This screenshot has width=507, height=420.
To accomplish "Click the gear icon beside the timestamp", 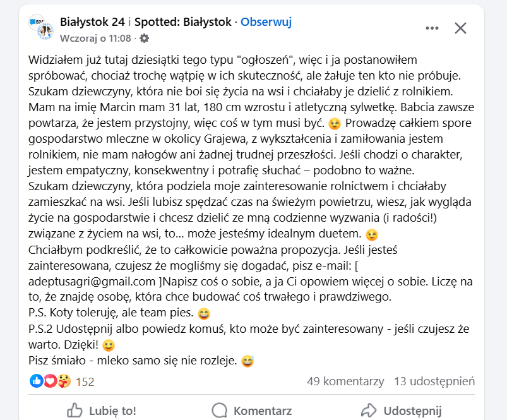I will click(144, 38).
